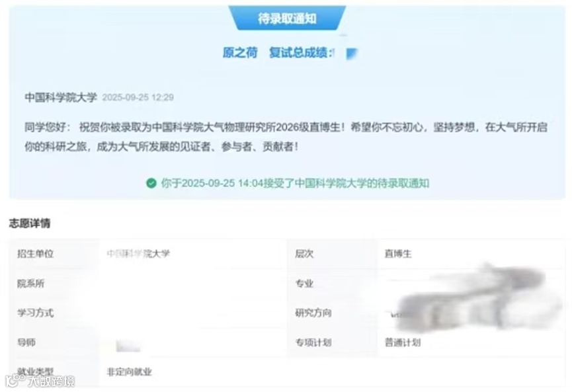Click the 就业类型 value 非定向就业
572x392 pixels.
click(129, 372)
